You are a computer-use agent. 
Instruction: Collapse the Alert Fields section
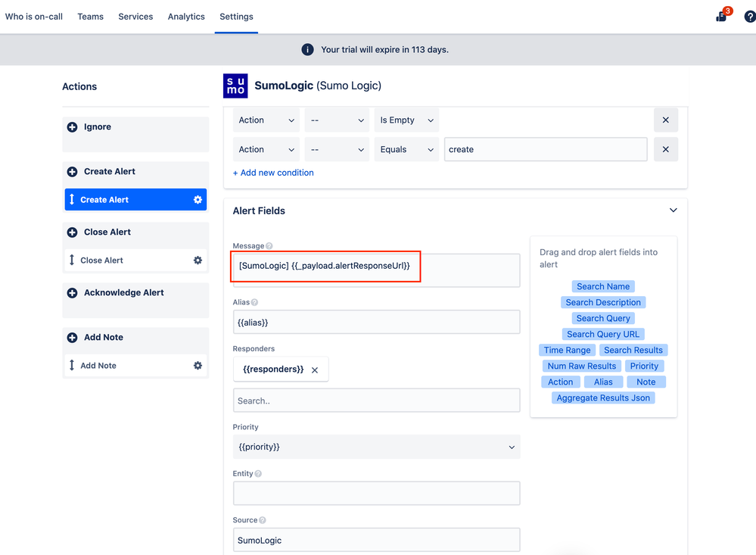pyautogui.click(x=674, y=210)
